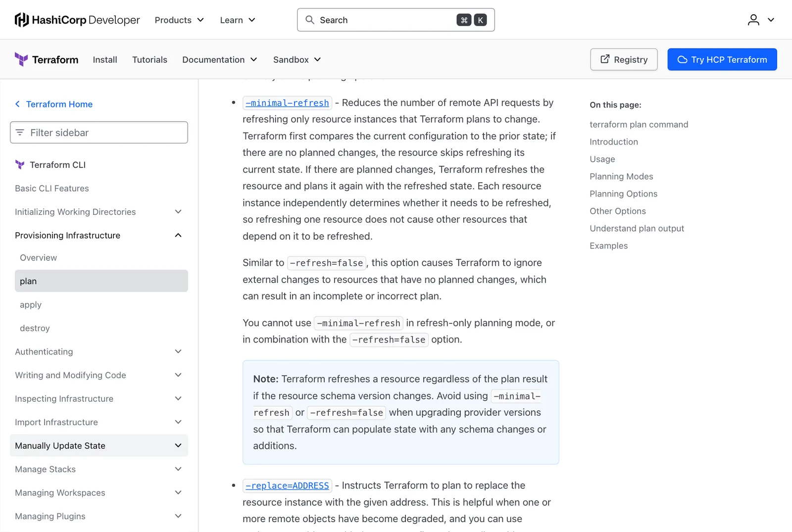Select the plan sidebar item
This screenshot has width=792, height=532.
(101, 281)
